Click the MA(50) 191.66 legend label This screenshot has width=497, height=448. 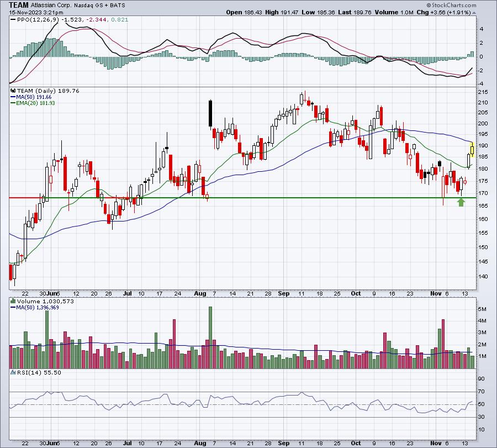point(31,97)
